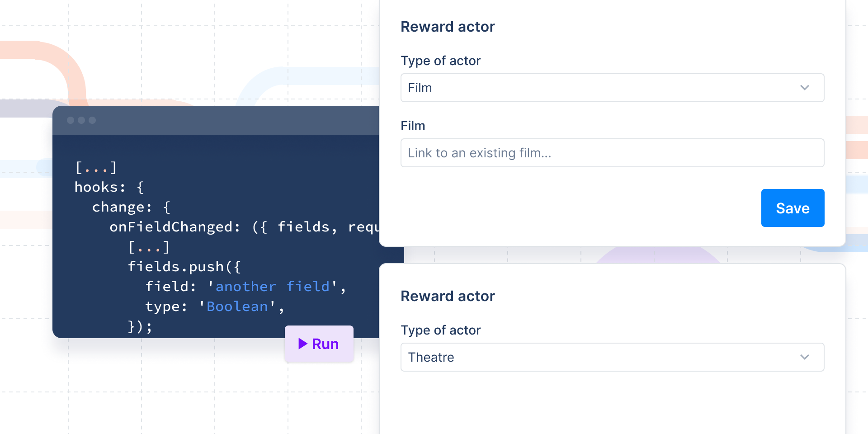Expand the collapsed [...] section in the code

(96, 167)
